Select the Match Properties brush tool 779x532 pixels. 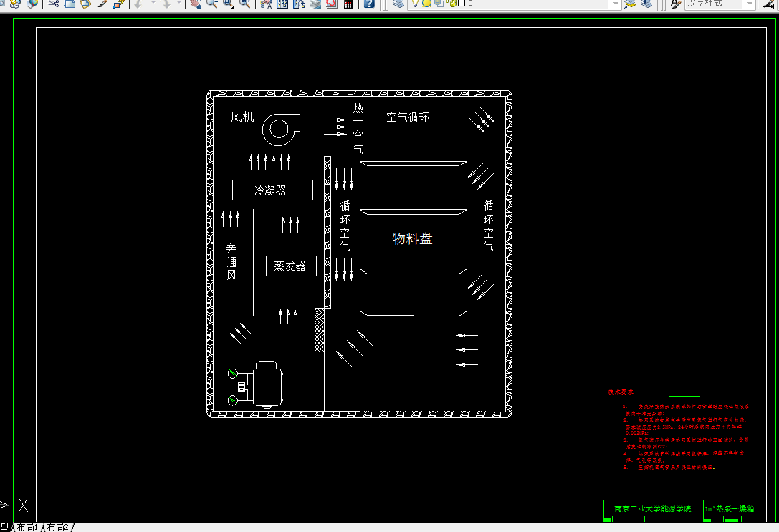[102, 4]
